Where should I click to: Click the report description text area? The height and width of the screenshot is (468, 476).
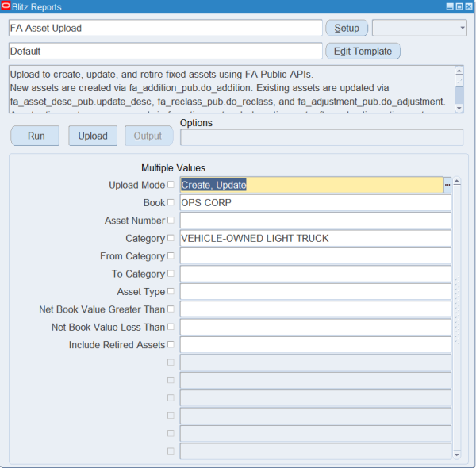(x=232, y=90)
